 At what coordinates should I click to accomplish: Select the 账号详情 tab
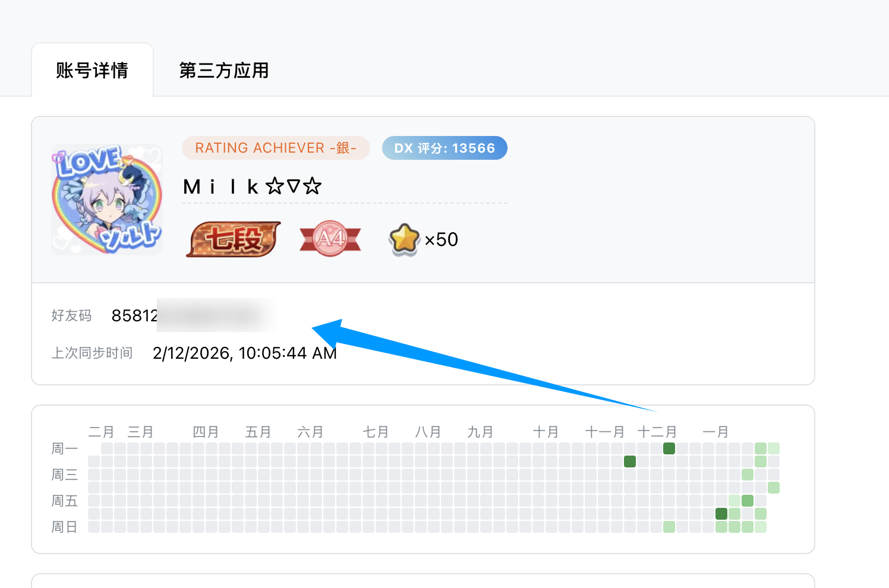92,71
